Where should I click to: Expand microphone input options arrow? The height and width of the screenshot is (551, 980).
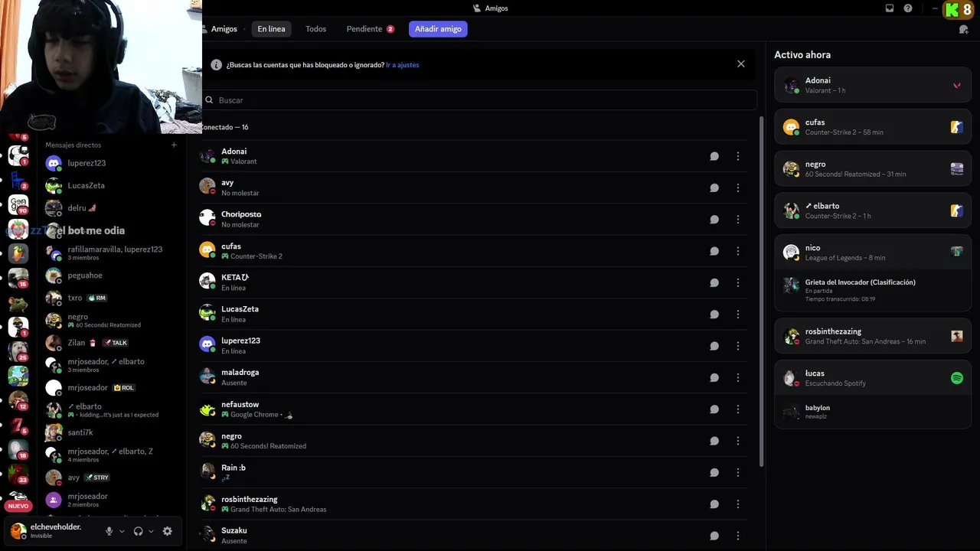(122, 531)
